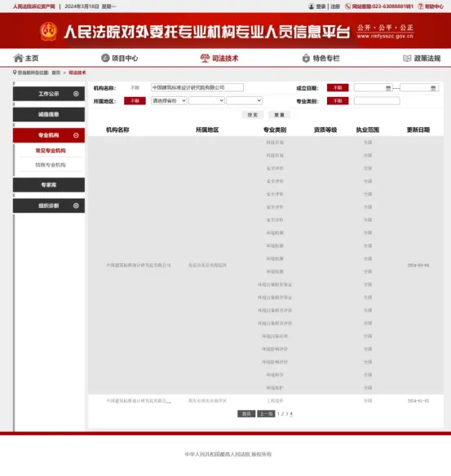Collapse the 专业机构 sidebar section
This screenshot has width=451, height=476.
[x=76, y=135]
